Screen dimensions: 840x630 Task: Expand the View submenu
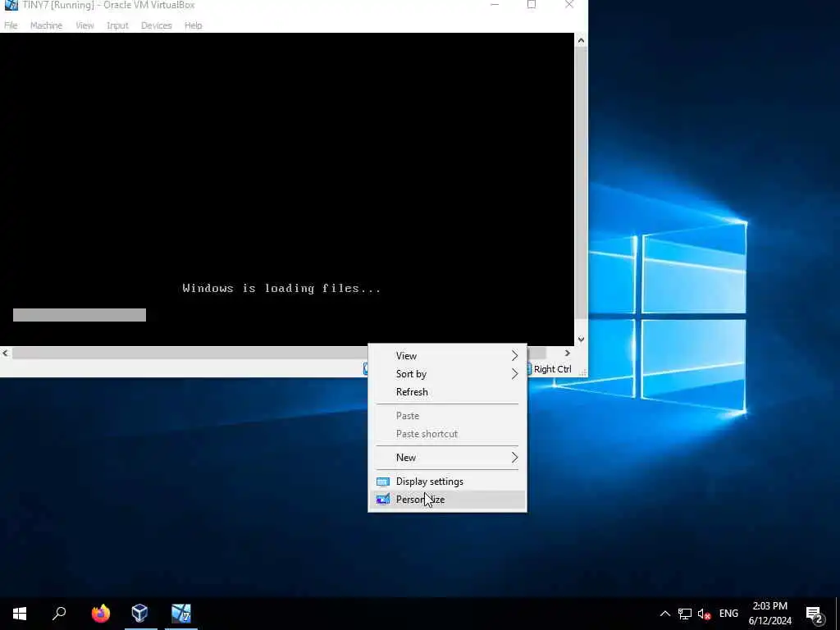tap(447, 356)
